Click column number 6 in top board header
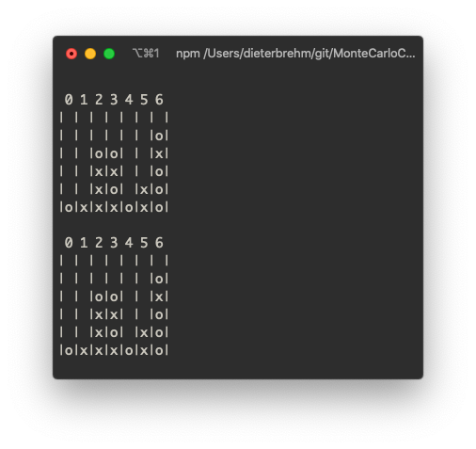The width and height of the screenshot is (476, 449). (159, 100)
